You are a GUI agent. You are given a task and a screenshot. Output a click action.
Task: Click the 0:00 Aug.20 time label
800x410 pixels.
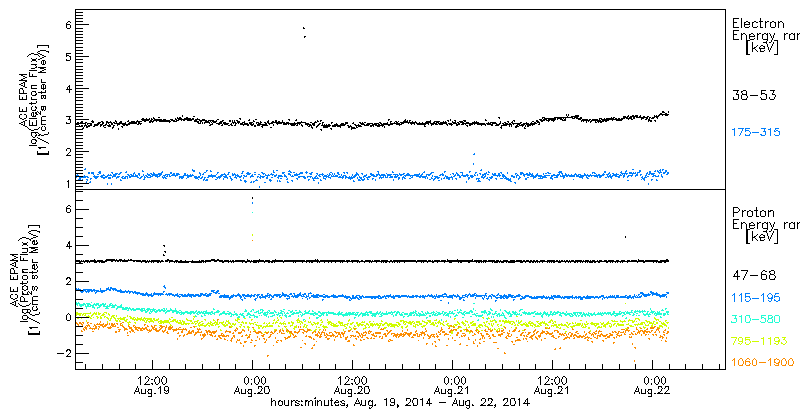pos(253,386)
